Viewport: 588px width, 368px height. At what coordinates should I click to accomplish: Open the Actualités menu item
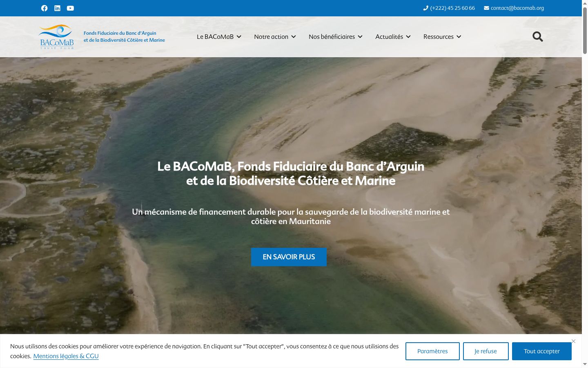[389, 37]
